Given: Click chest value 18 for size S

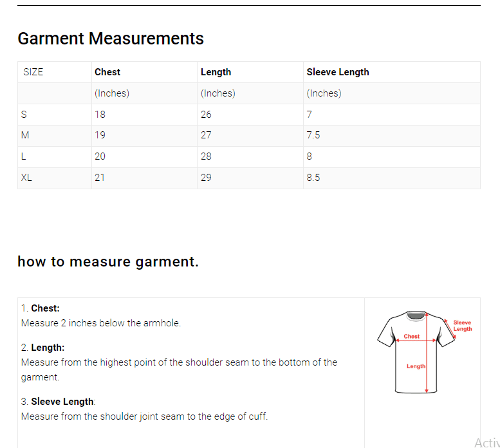Looking at the screenshot, I should tap(100, 115).
